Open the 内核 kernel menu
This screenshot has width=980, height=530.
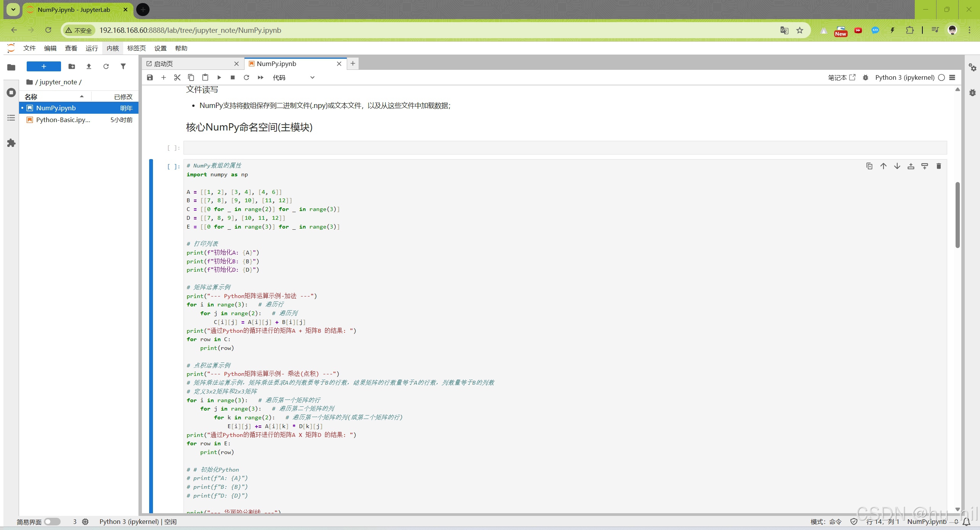(113, 48)
